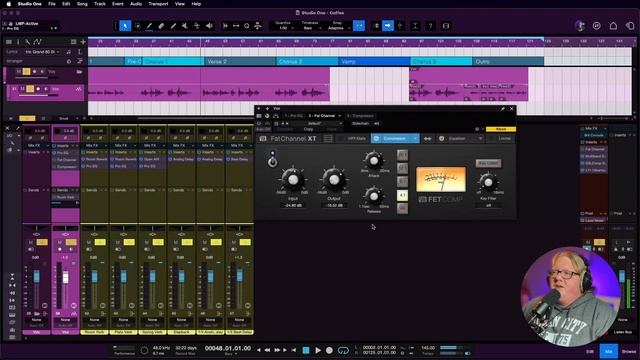Open the Transport menu
640x360 pixels.
tap(158, 4)
